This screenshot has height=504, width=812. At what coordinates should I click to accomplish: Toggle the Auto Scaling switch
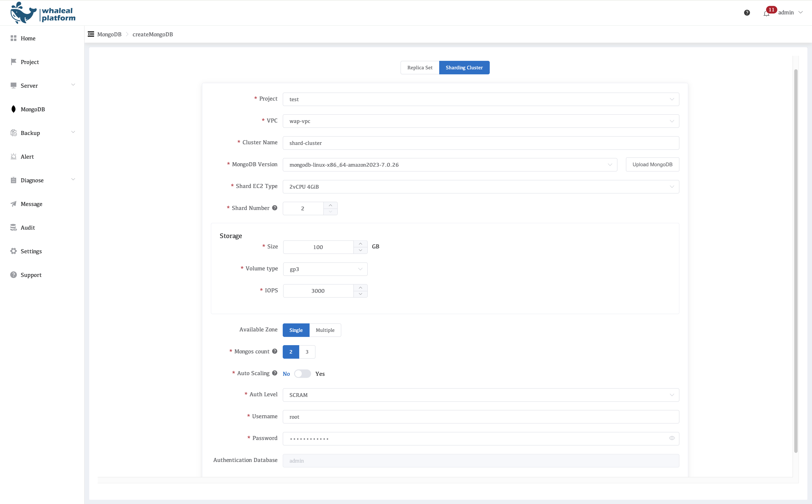coord(302,374)
